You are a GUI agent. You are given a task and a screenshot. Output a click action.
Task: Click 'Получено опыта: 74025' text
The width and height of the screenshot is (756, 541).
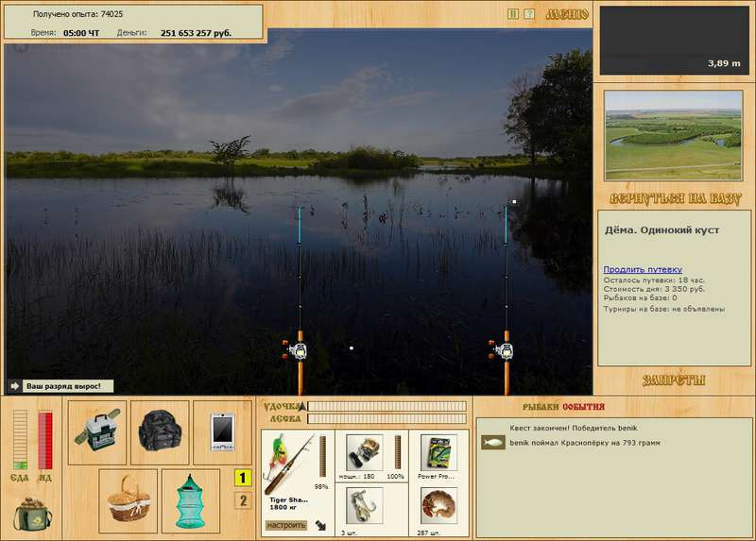[77, 14]
